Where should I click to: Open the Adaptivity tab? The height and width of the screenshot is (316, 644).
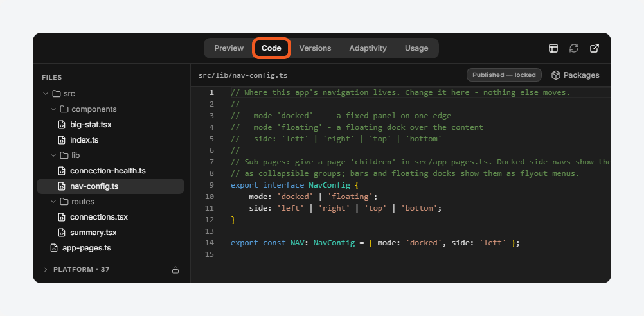click(368, 48)
